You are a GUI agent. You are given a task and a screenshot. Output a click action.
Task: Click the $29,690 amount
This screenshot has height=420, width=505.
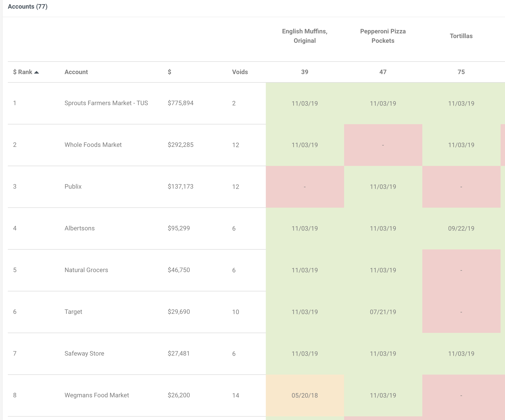(179, 312)
